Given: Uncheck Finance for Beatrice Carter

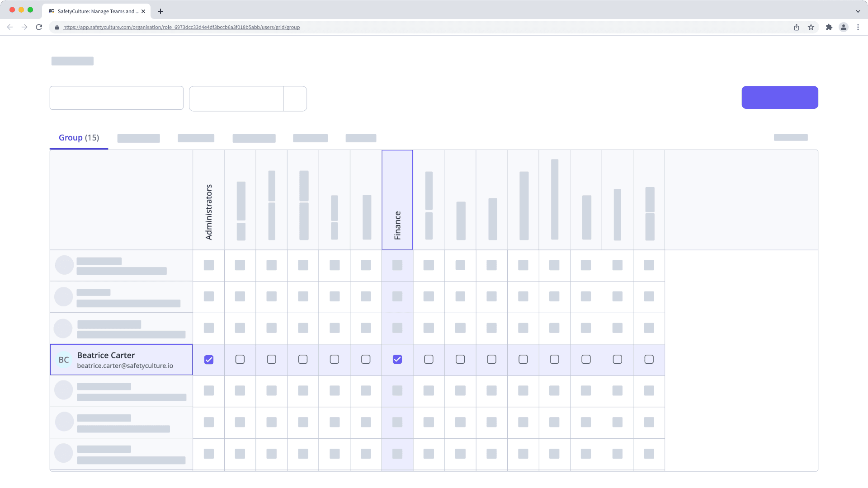Looking at the screenshot, I should click(397, 359).
